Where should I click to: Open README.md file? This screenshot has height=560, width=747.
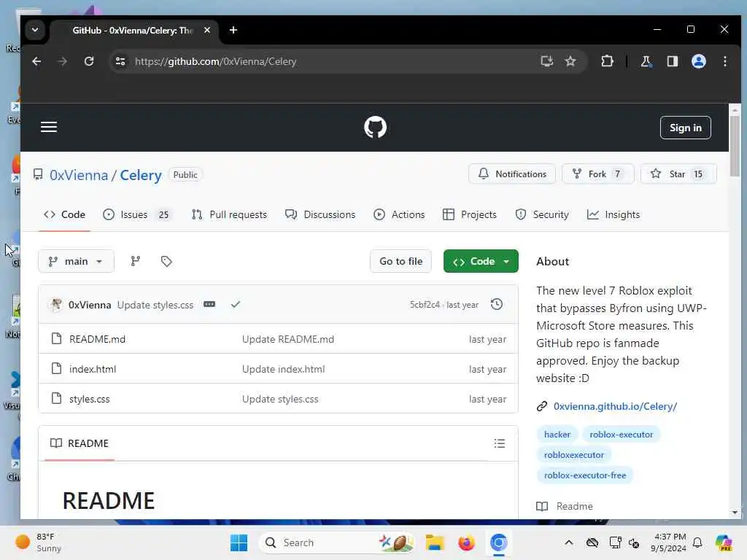(97, 339)
